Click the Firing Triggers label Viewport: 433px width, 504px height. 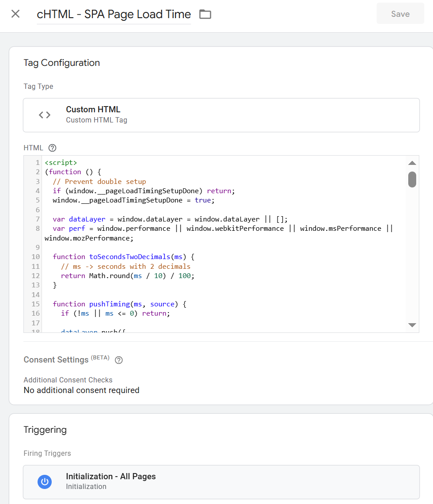(x=47, y=453)
